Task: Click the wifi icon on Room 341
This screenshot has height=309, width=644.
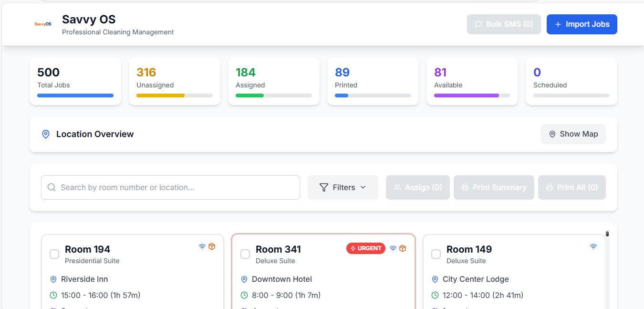Action: 393,248
